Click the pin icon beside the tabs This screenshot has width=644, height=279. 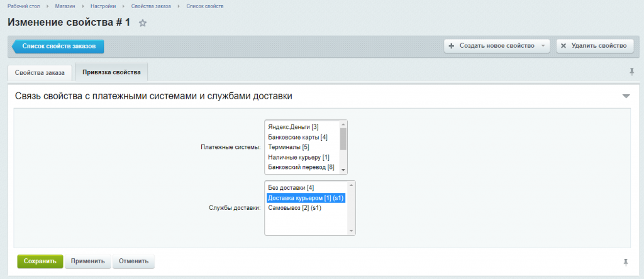click(631, 72)
